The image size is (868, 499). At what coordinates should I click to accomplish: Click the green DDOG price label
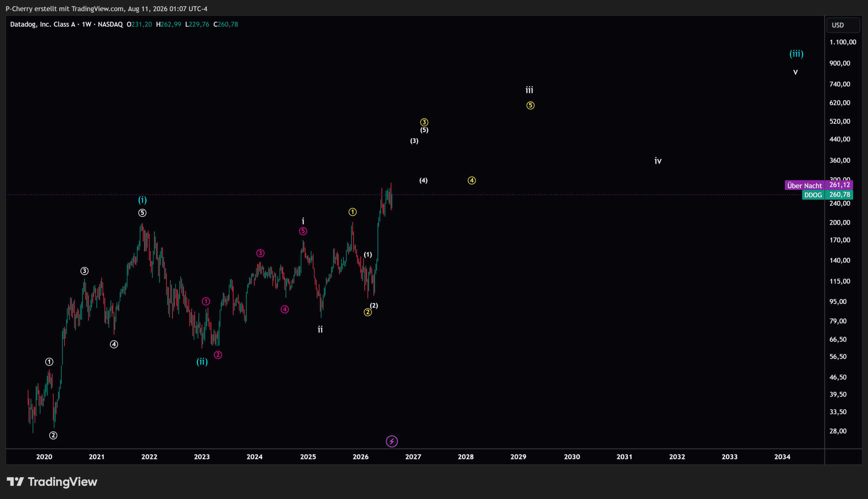[813, 195]
